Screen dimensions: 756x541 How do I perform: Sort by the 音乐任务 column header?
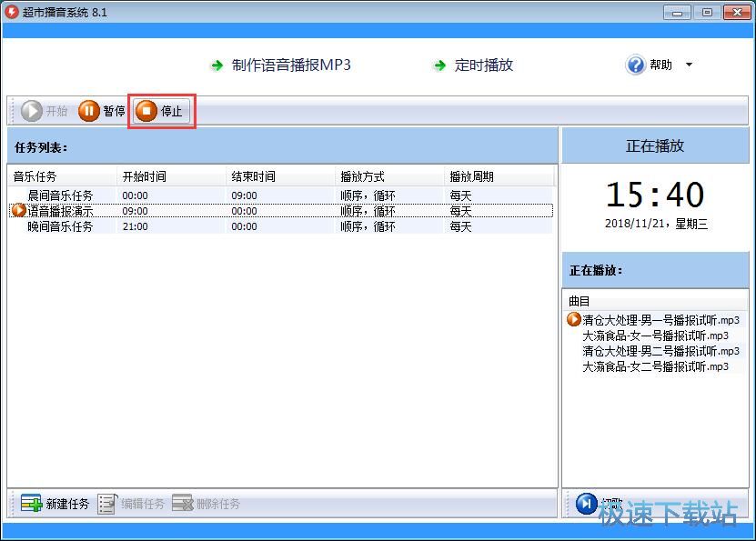[62, 176]
